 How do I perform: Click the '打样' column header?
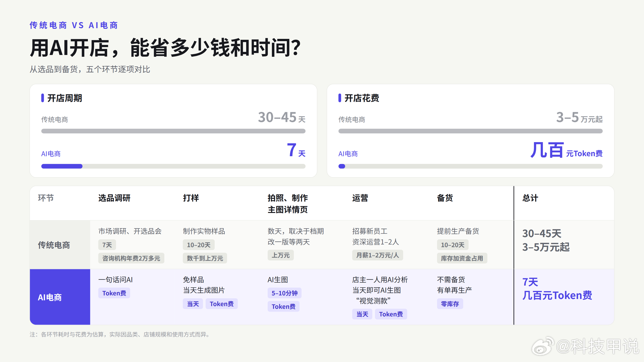pos(191,198)
